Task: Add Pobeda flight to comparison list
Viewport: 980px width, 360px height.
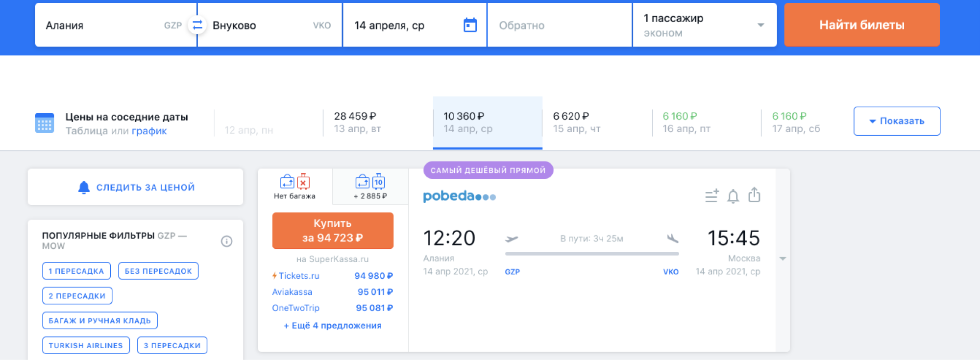Action: pyautogui.click(x=711, y=196)
